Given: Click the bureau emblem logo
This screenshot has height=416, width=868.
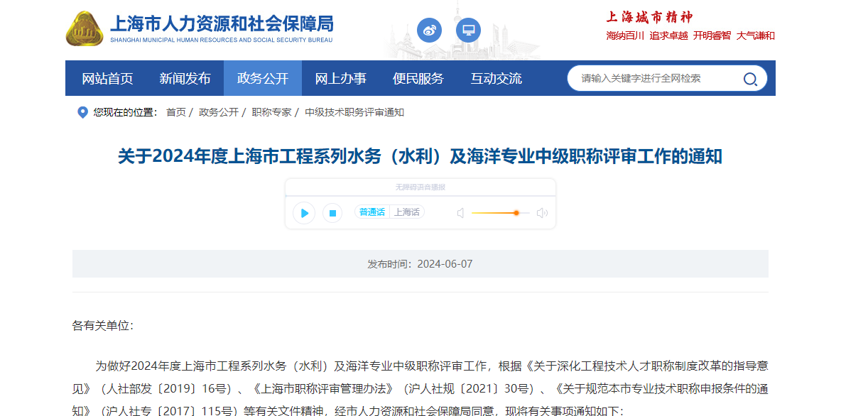Looking at the screenshot, I should pyautogui.click(x=84, y=30).
